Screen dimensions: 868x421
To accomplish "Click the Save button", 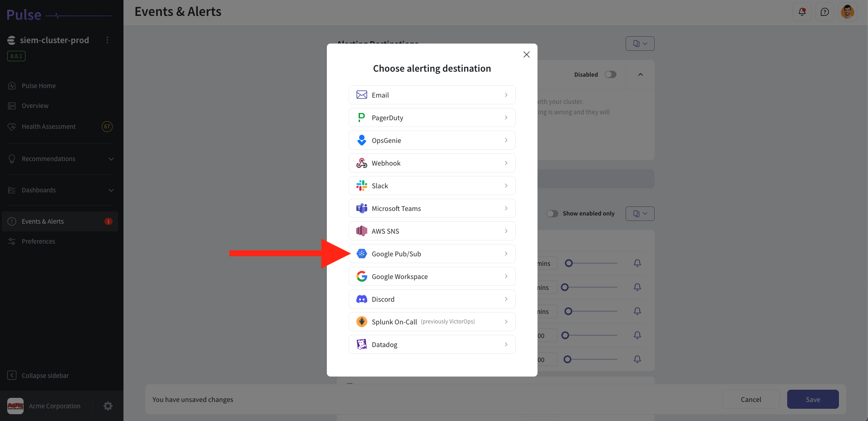I will pos(813,399).
